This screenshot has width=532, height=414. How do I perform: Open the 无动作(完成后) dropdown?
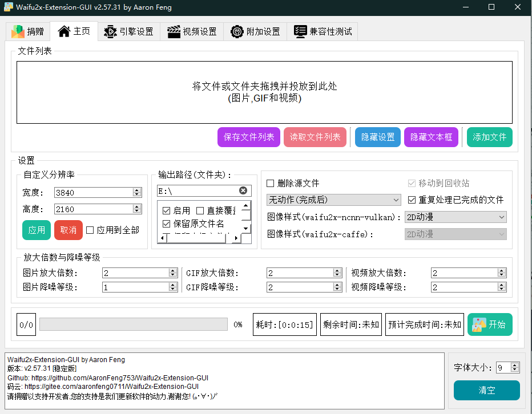(334, 200)
